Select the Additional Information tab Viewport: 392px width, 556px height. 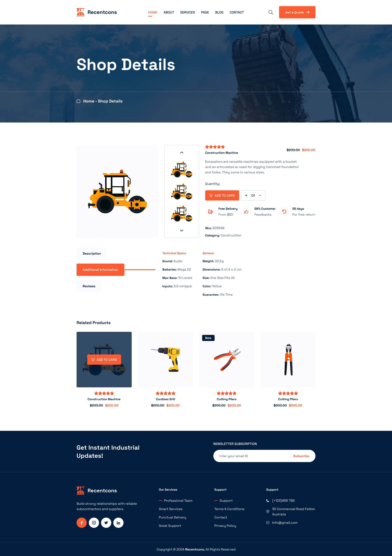click(100, 269)
